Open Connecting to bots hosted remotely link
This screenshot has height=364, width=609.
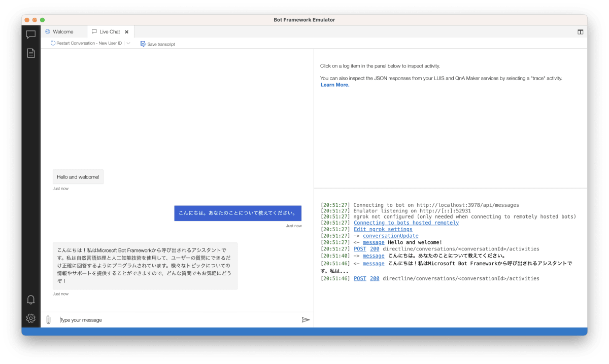(x=406, y=223)
